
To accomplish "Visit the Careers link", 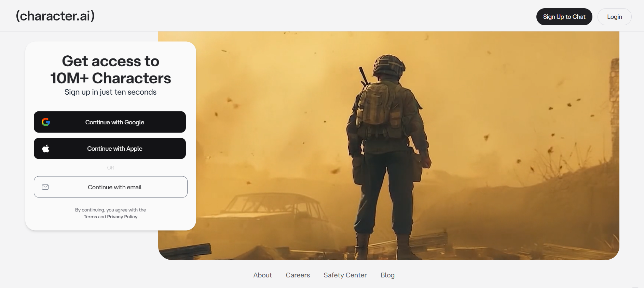I will point(298,275).
